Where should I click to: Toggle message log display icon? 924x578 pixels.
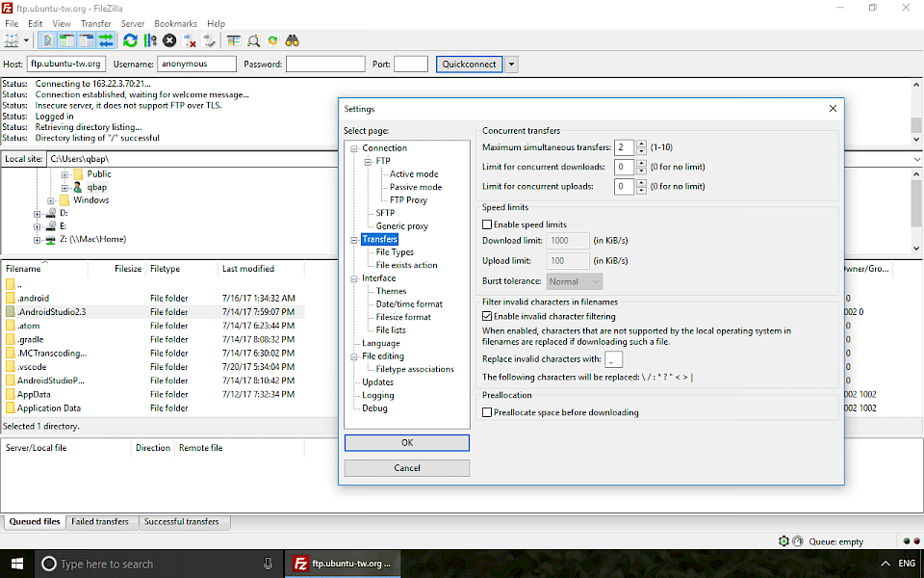click(x=47, y=40)
